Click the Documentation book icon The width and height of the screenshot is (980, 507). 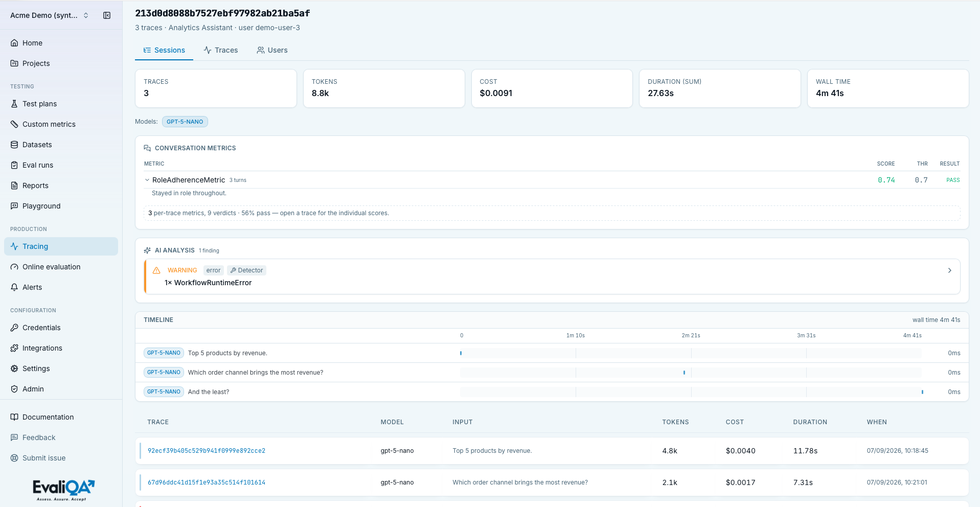[x=14, y=417]
